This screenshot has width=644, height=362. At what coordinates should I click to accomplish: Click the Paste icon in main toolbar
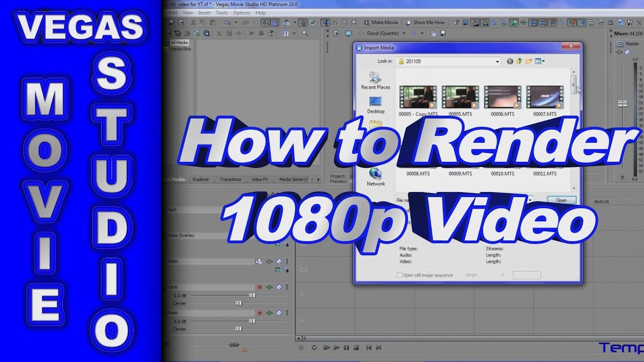click(x=212, y=23)
